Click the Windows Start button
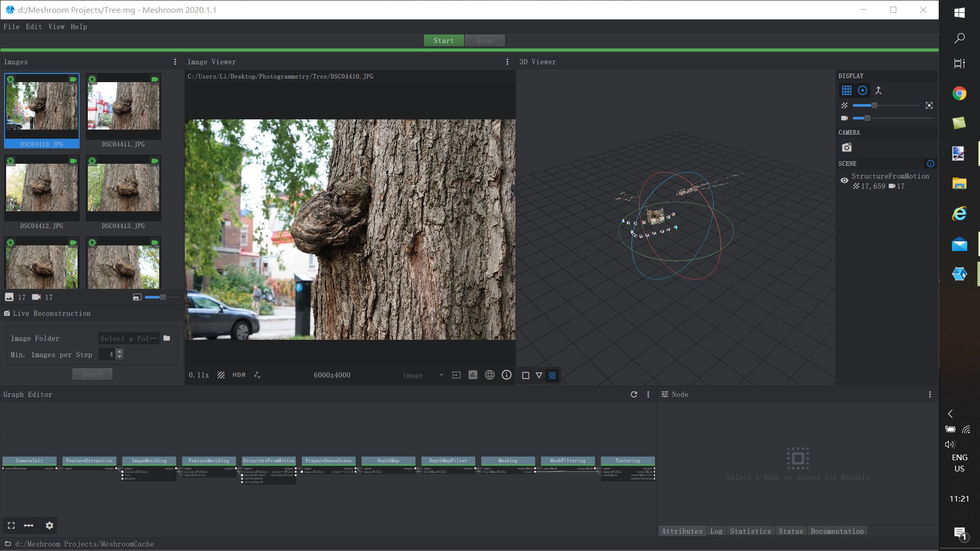Image resolution: width=980 pixels, height=551 pixels. [x=959, y=13]
